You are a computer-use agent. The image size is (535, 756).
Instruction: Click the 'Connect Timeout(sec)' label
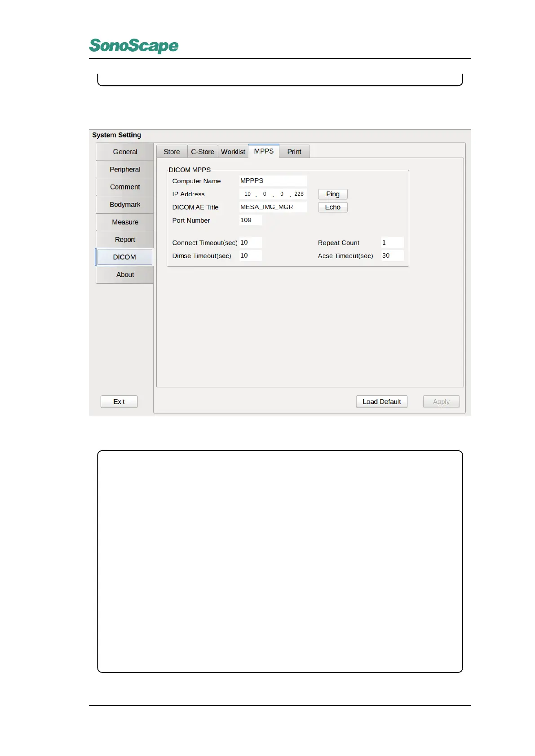coord(205,242)
